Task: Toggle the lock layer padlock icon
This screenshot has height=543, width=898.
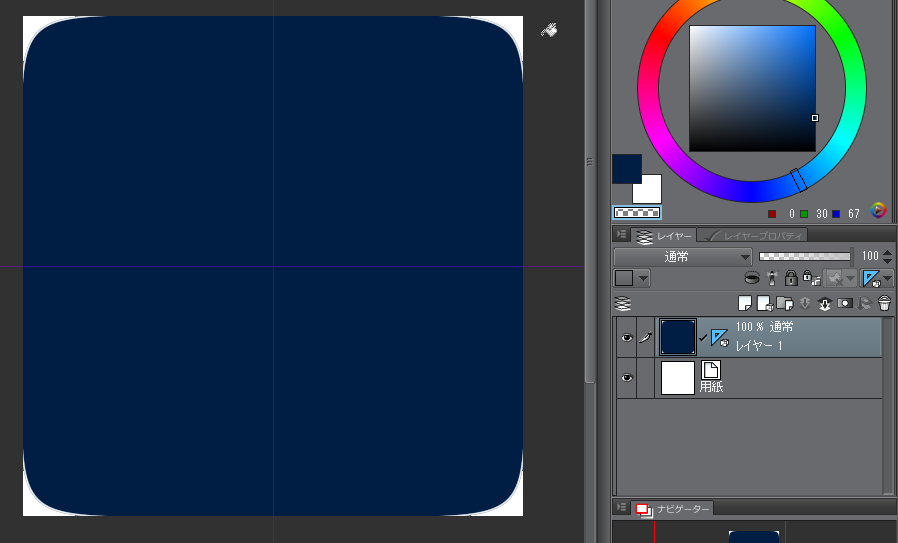Action: [x=791, y=278]
